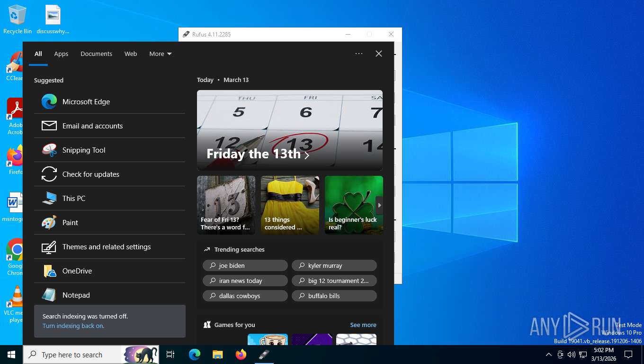Click the Today March 13 date heading
Screen dimensions: 644x364
point(223,80)
